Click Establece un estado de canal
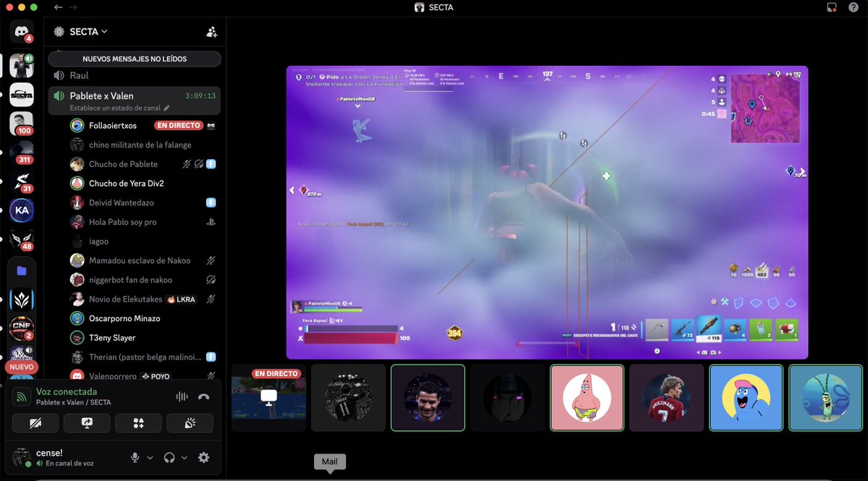The height and width of the screenshot is (481, 868). 115,108
